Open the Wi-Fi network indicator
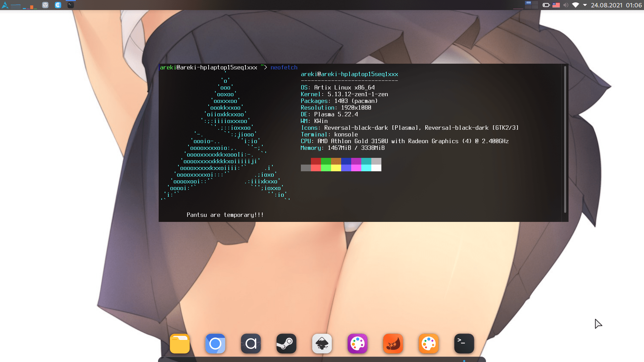644x362 pixels. coord(576,5)
